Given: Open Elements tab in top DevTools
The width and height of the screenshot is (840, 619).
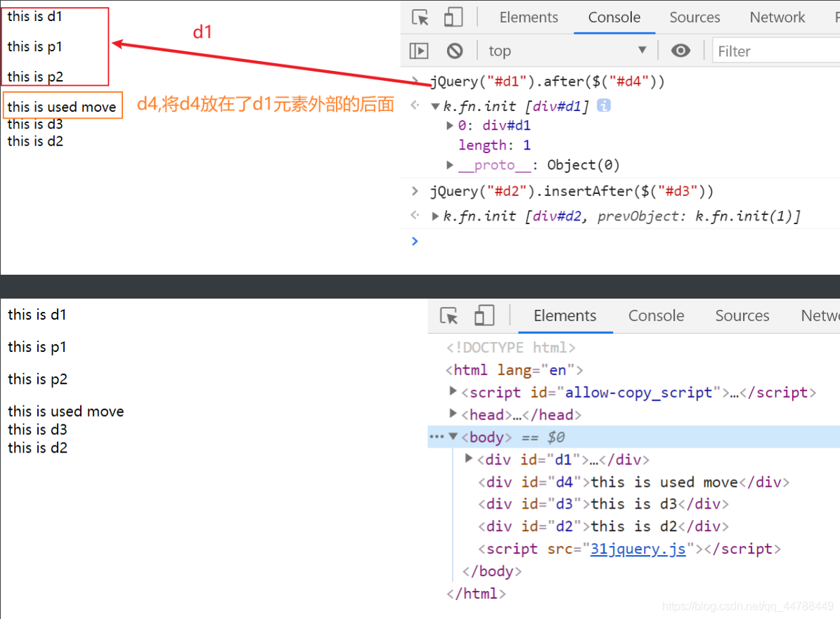Looking at the screenshot, I should (529, 17).
